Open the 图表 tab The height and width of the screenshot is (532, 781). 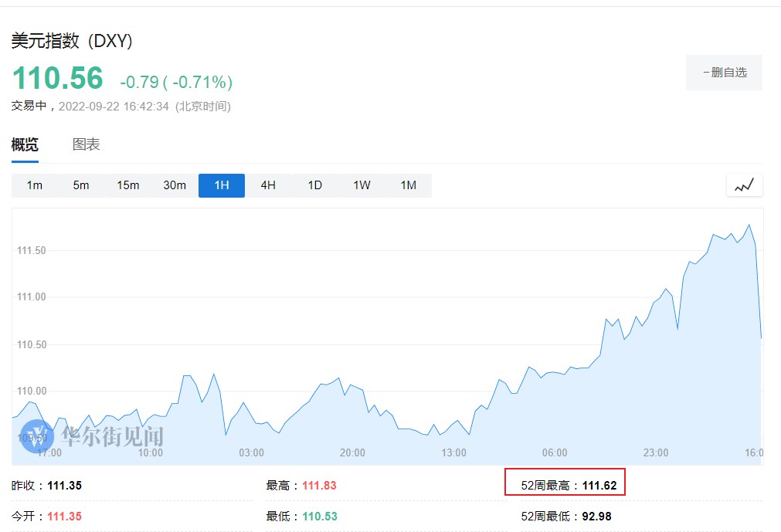(x=86, y=144)
